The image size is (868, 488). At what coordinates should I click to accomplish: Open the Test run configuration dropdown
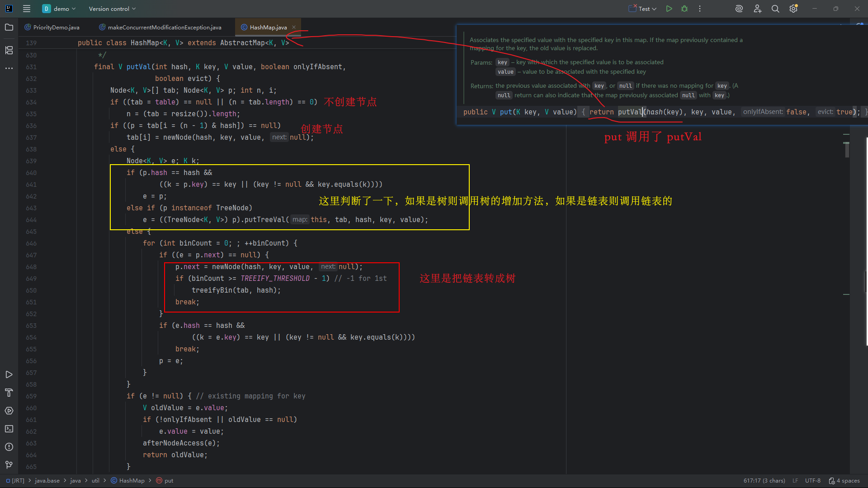tap(643, 9)
